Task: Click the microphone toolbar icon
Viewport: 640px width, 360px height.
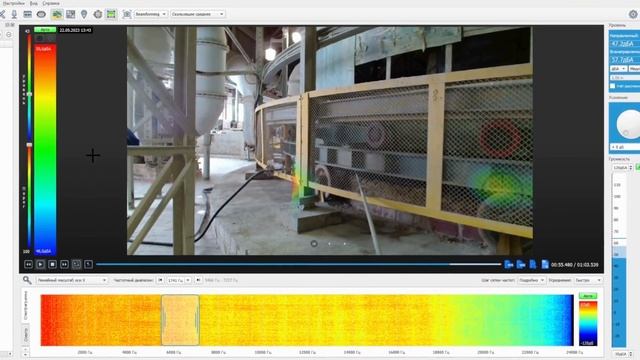Action: [14, 14]
